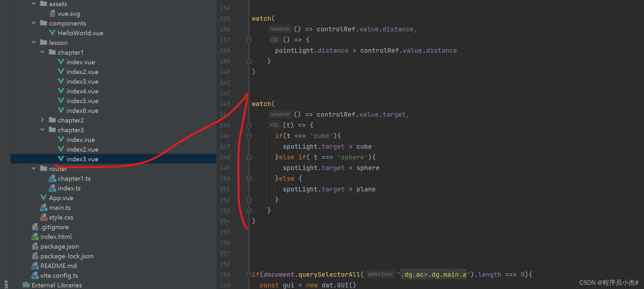Screen dimensions: 644x289
Task: Select the chapter3 folder
Action: (71, 130)
